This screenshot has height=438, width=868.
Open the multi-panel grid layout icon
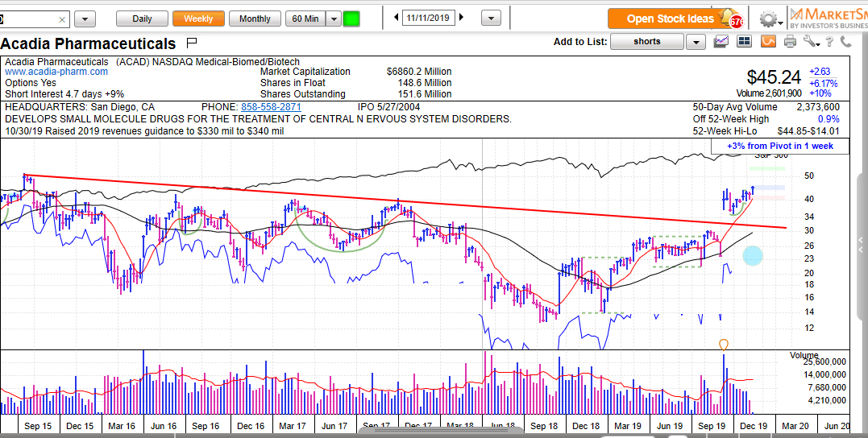[x=744, y=41]
